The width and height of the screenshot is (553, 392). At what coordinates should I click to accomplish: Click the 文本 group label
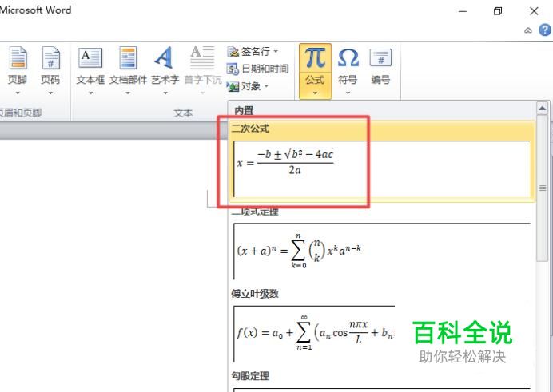tap(183, 113)
